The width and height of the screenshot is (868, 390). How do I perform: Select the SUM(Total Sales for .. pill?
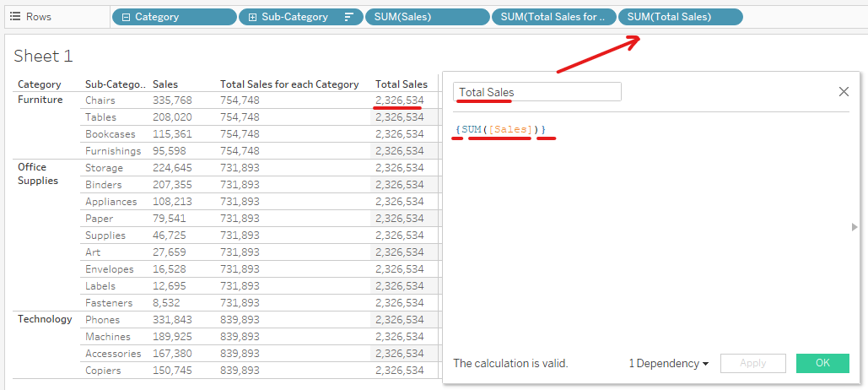click(553, 17)
